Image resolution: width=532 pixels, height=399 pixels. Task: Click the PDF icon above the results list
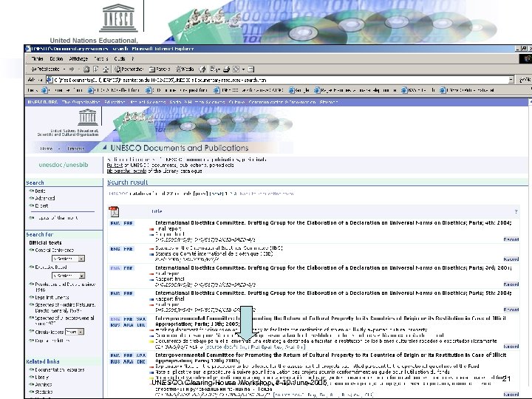pyautogui.click(x=114, y=211)
